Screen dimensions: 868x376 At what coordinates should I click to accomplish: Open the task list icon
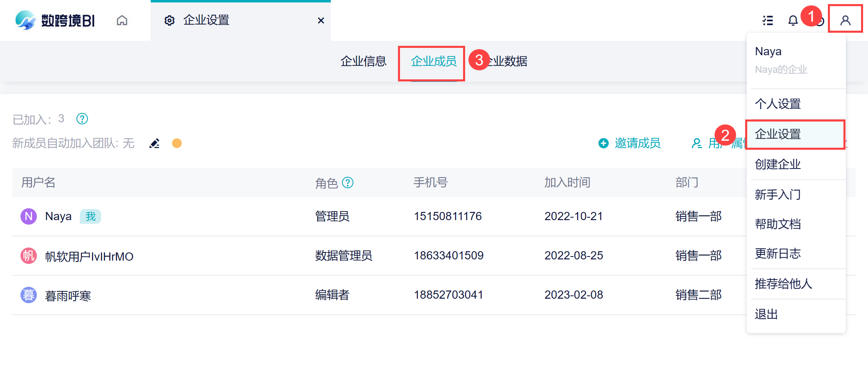coord(768,20)
